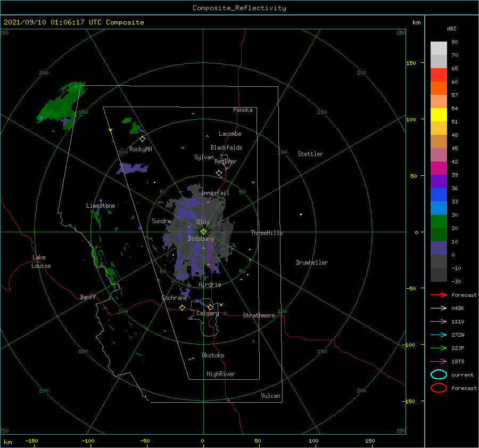
Task: Click the current legend label
Action: tap(462, 374)
